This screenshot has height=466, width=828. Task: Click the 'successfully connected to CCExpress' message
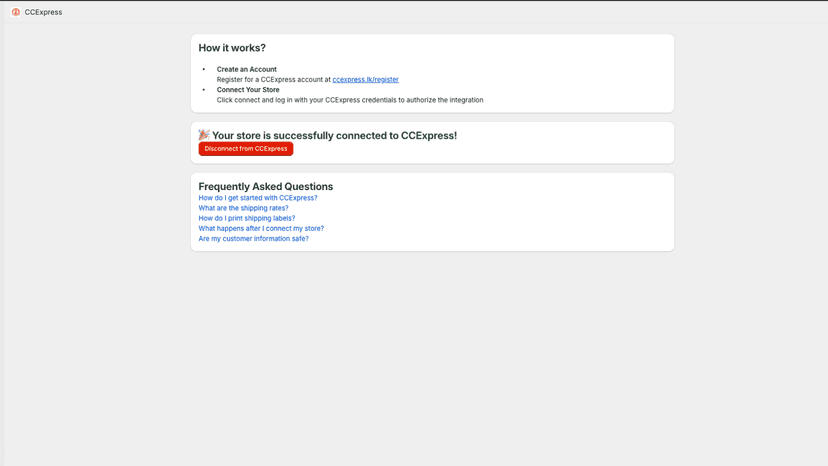coord(334,136)
